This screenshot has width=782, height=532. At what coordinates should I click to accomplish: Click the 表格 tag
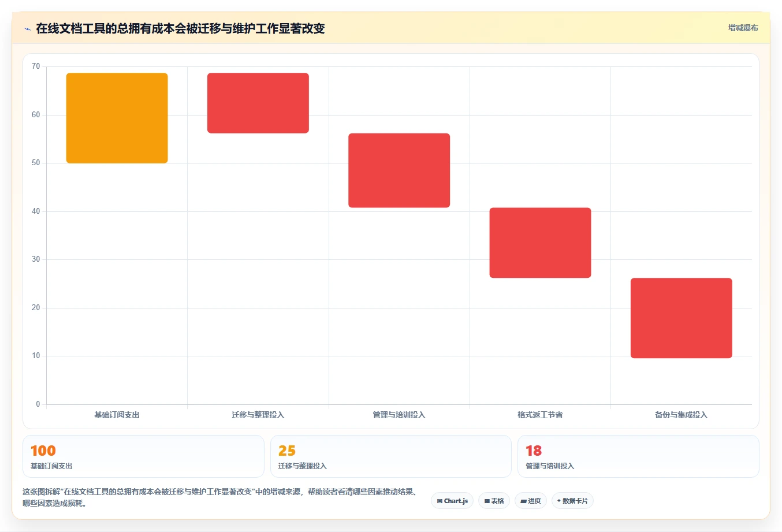pos(494,501)
